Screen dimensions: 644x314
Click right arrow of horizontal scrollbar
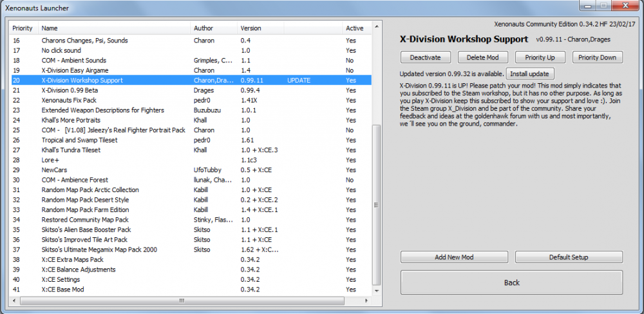pyautogui.click(x=366, y=301)
